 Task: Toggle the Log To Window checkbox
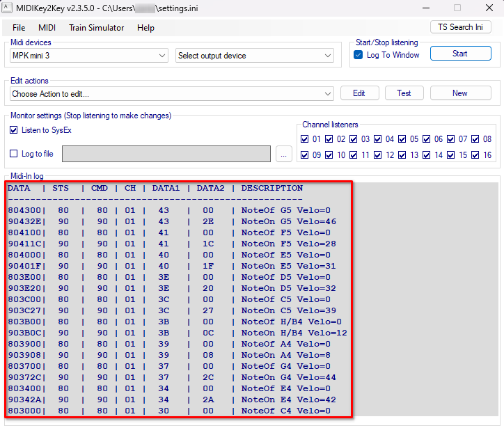[358, 55]
